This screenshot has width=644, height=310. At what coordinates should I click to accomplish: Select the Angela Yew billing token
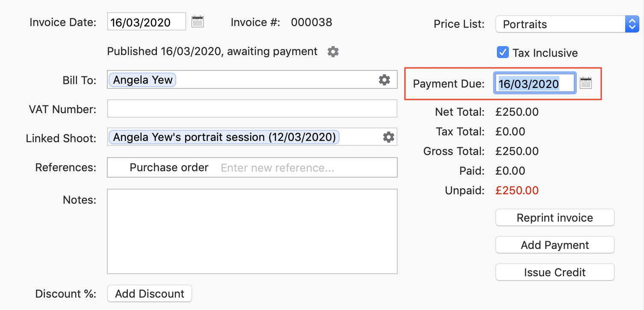pyautogui.click(x=142, y=79)
